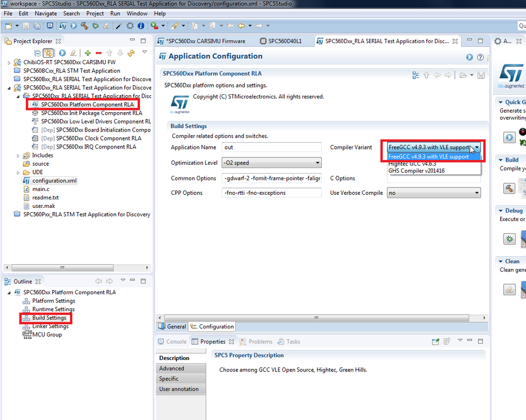Click the magic wand icon in main toolbar
The width and height of the screenshot is (526, 420).
pos(119,26)
